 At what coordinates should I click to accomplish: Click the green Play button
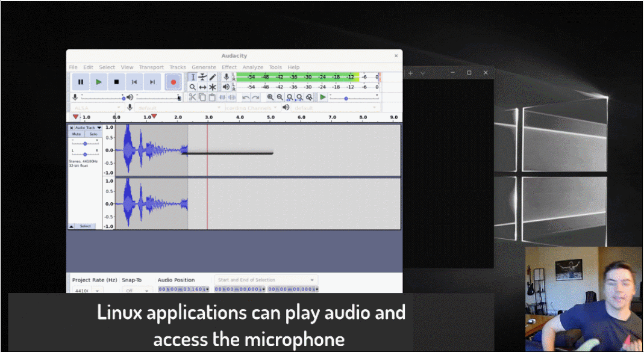(99, 82)
